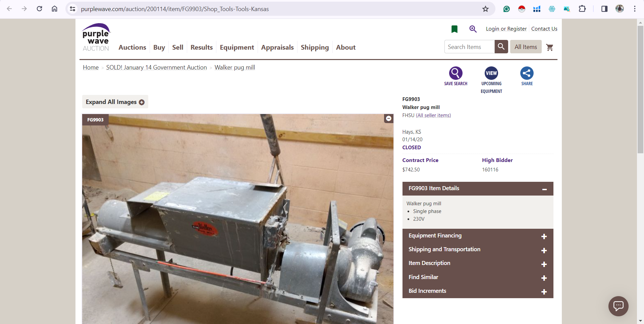Open the Shipping menu
Viewport: 644px width, 324px height.
tap(315, 47)
